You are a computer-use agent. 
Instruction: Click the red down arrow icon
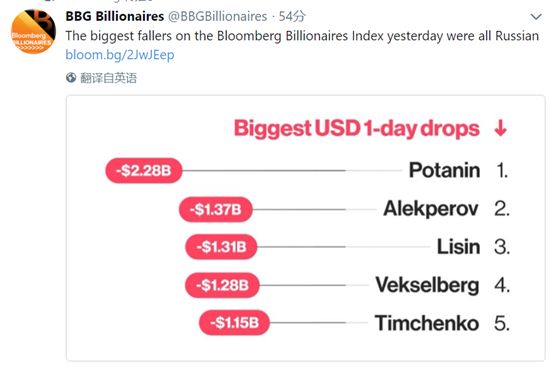tap(501, 128)
